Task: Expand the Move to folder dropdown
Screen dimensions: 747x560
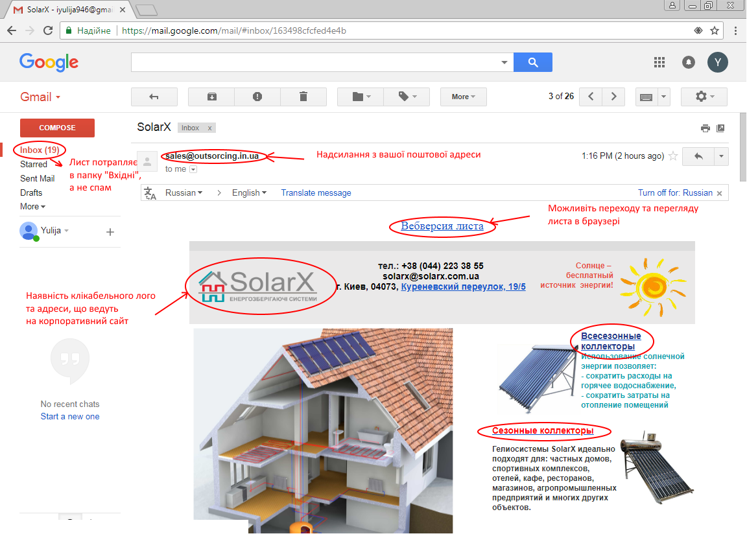Action: pyautogui.click(x=361, y=97)
